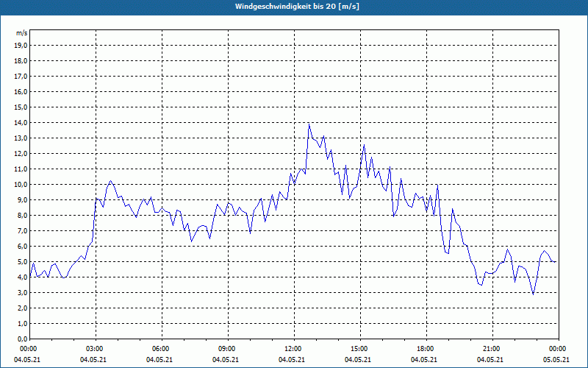The image size is (588, 368).
Task: Pick the "0,0" y-axis origin label
Action: pyautogui.click(x=23, y=339)
